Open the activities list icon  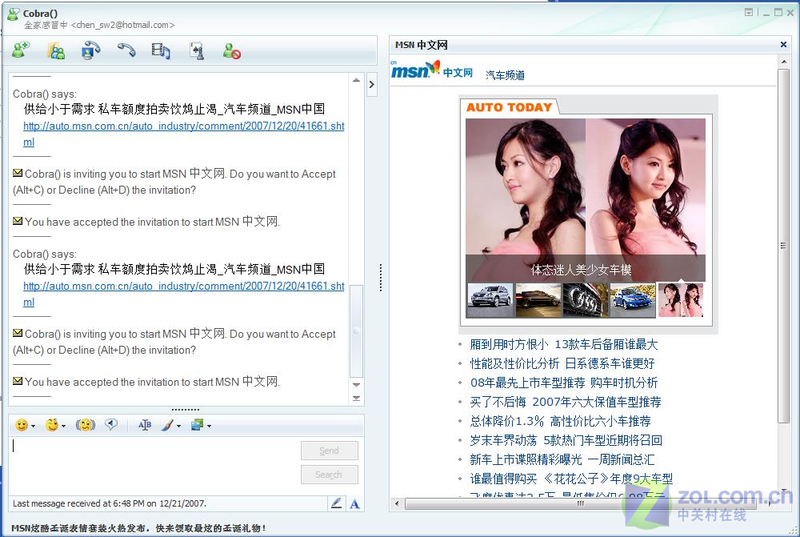click(x=161, y=50)
